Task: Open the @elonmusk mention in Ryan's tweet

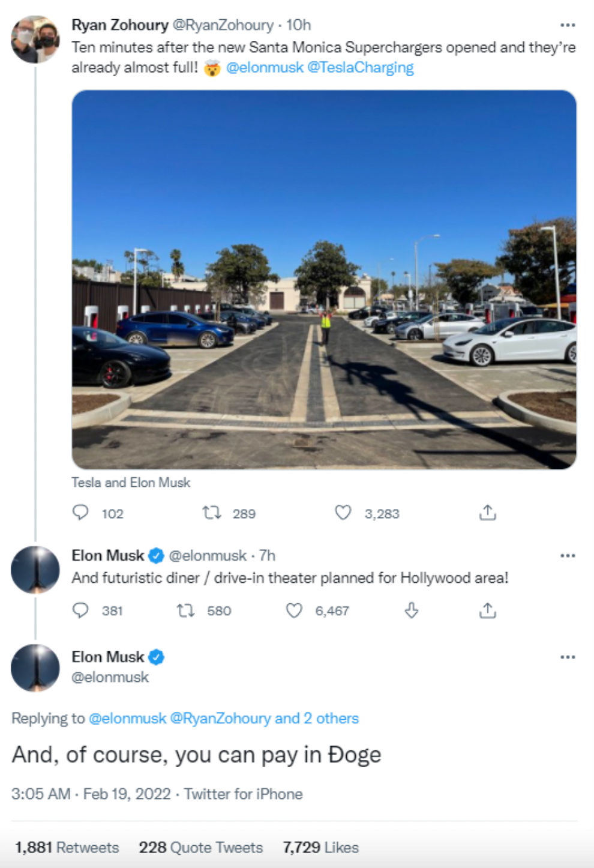Action: point(265,68)
